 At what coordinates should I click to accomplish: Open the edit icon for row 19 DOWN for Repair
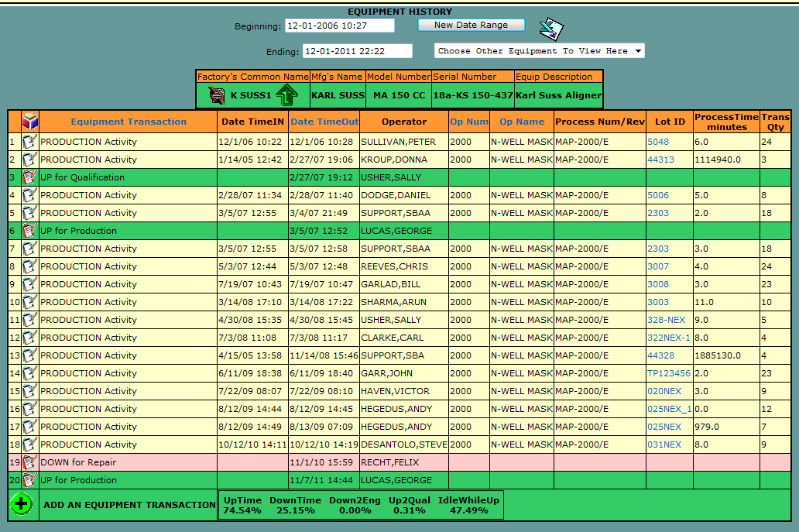pos(29,462)
